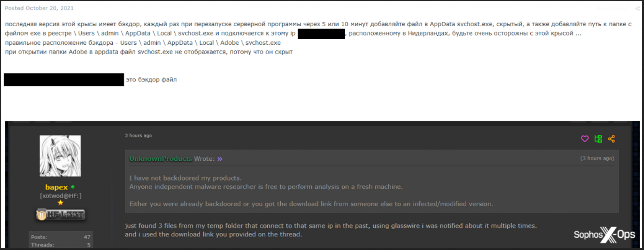
Task: Click the Posts count of 47
Action: (x=60, y=237)
